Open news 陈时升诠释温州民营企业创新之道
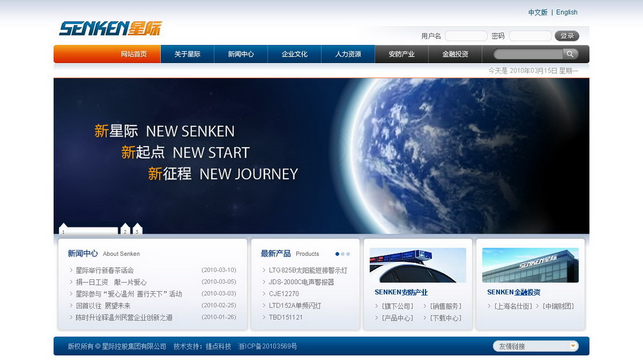 (x=124, y=318)
